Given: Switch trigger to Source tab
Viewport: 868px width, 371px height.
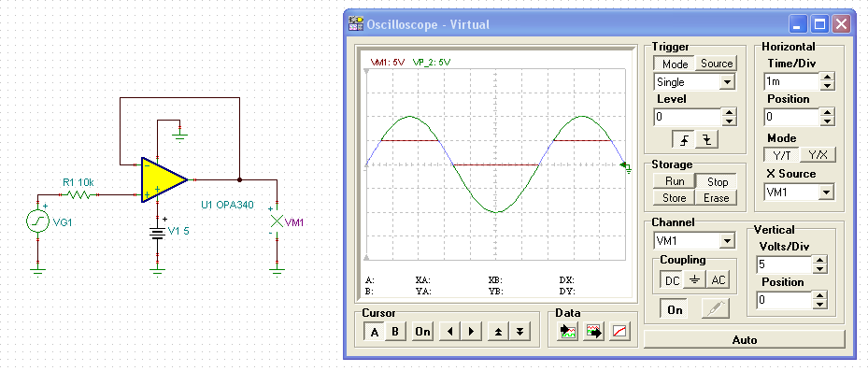Looking at the screenshot, I should click(717, 64).
